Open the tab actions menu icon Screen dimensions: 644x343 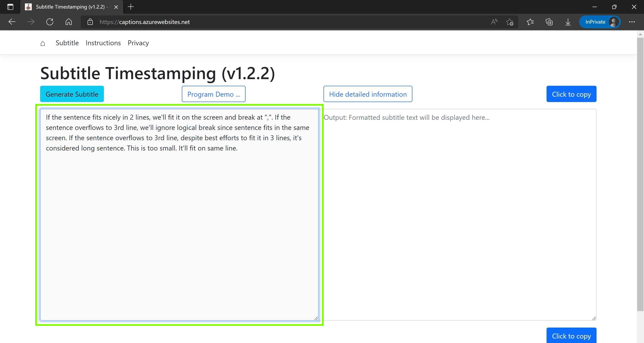click(10, 7)
